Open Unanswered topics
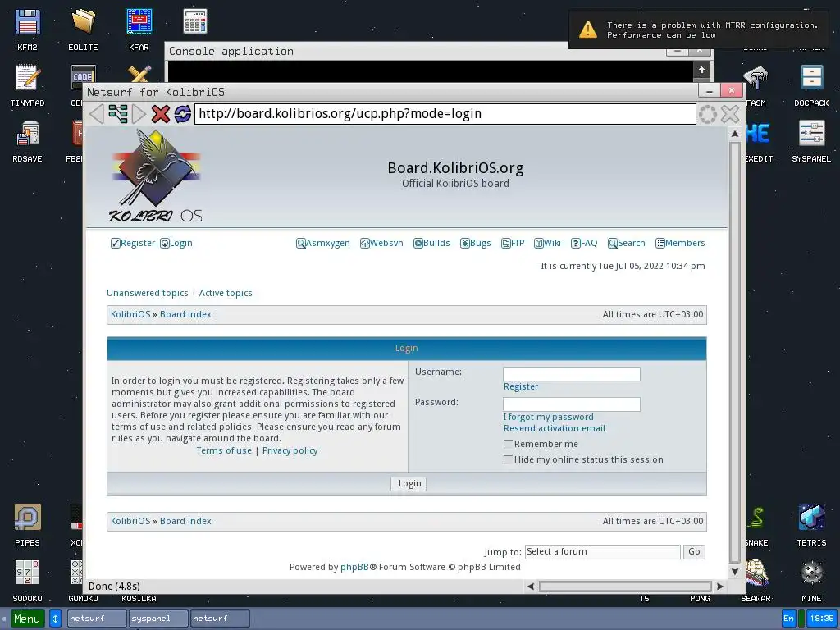Screen dimensions: 840x630 tap(148, 293)
